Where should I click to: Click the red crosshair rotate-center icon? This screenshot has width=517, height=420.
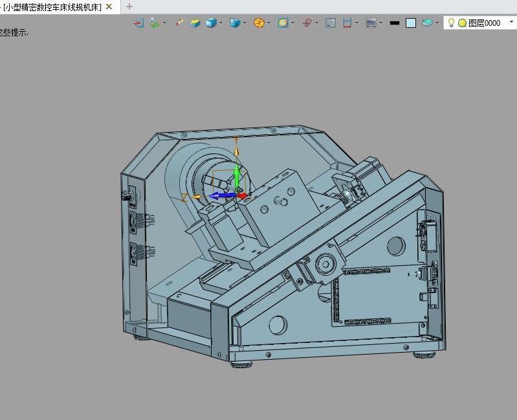(307, 23)
